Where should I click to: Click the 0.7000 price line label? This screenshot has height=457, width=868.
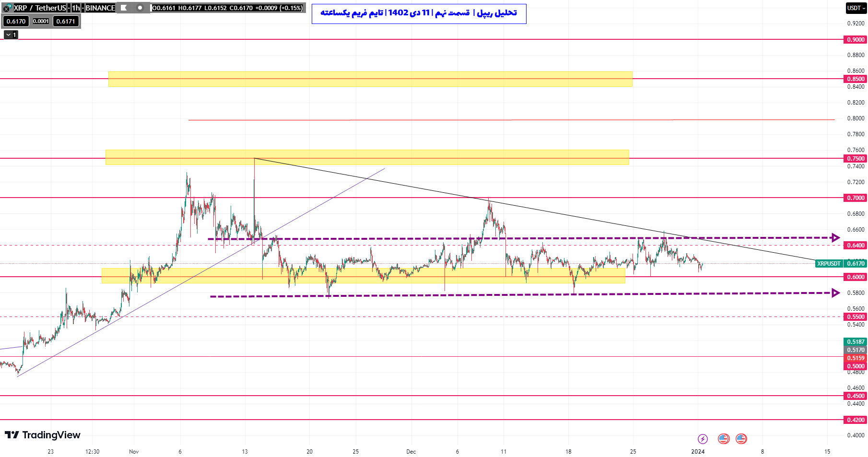[856, 198]
